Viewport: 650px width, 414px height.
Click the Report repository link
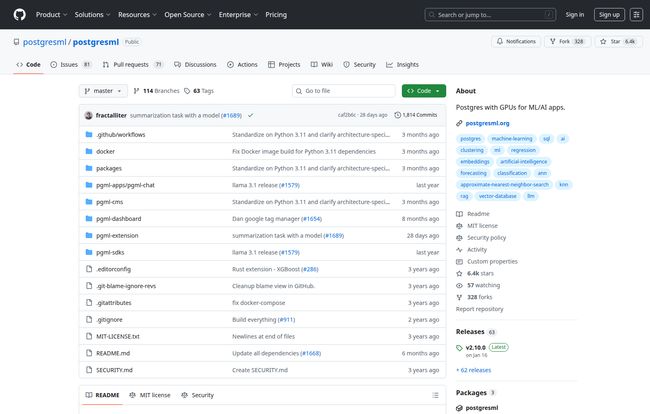(480, 309)
